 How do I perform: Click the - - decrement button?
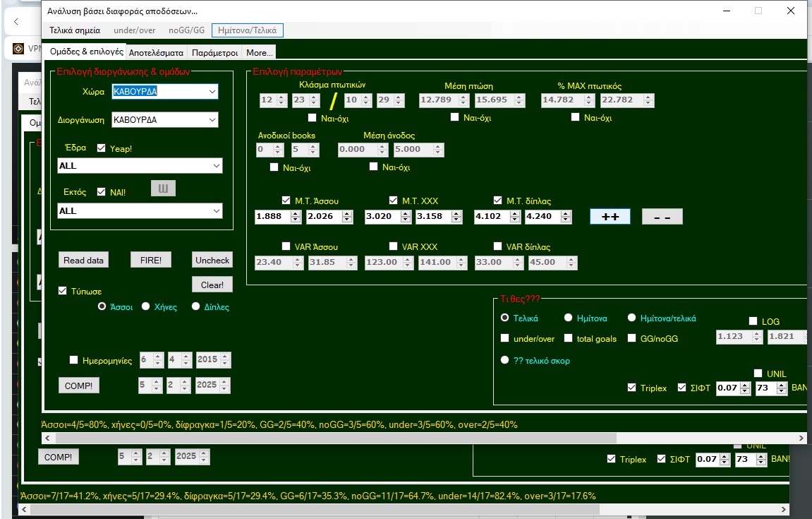(662, 217)
